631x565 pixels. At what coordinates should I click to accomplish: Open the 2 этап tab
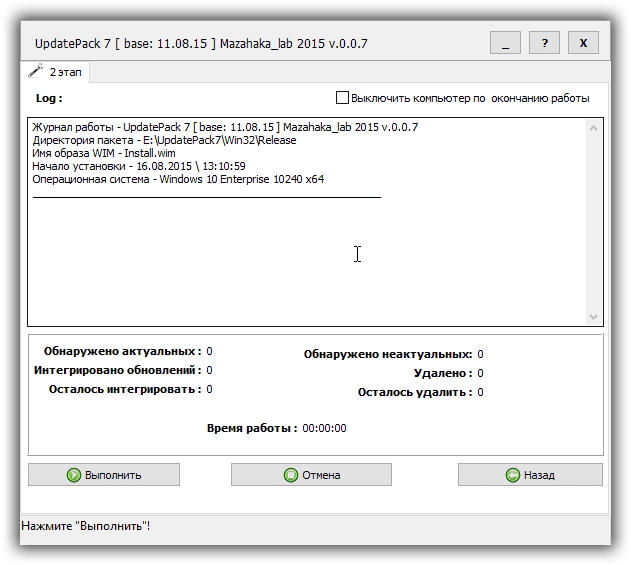coord(55,72)
